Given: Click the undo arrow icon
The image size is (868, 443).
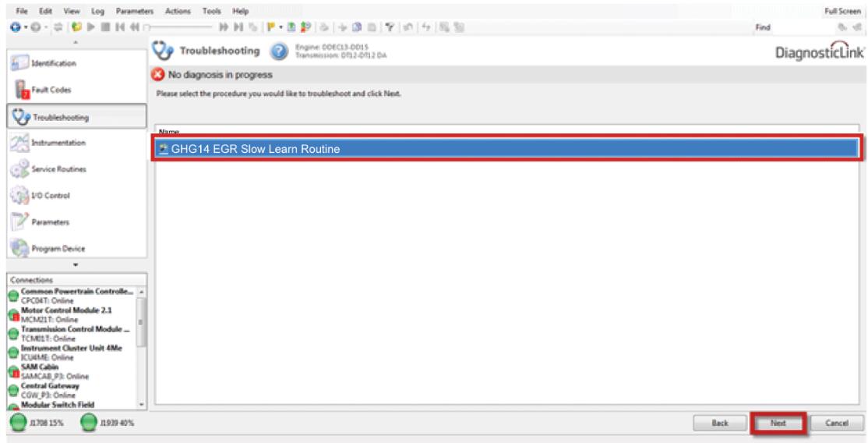Looking at the screenshot, I should tap(408, 27).
